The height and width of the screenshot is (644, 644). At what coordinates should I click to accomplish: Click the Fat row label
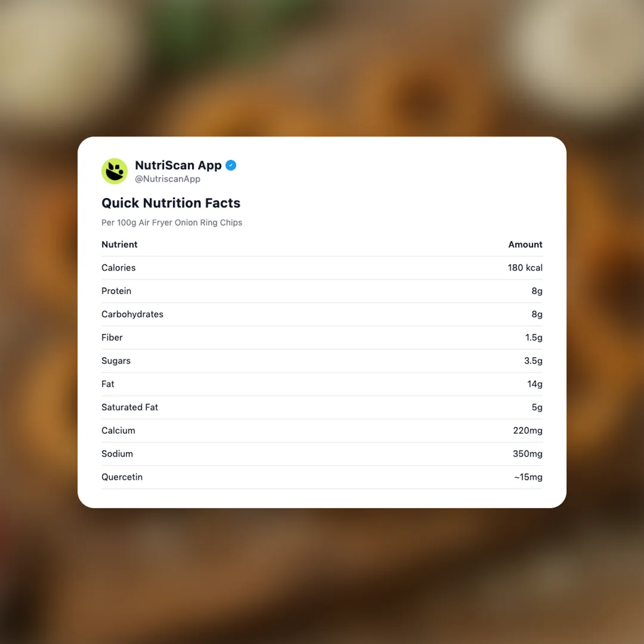[x=108, y=384]
